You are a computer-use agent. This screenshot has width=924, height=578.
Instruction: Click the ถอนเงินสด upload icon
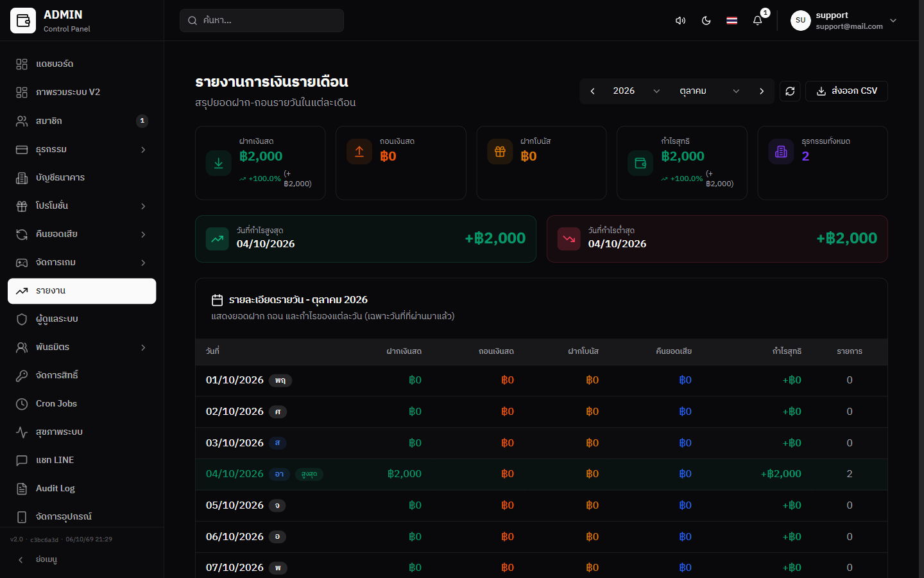[x=359, y=152]
